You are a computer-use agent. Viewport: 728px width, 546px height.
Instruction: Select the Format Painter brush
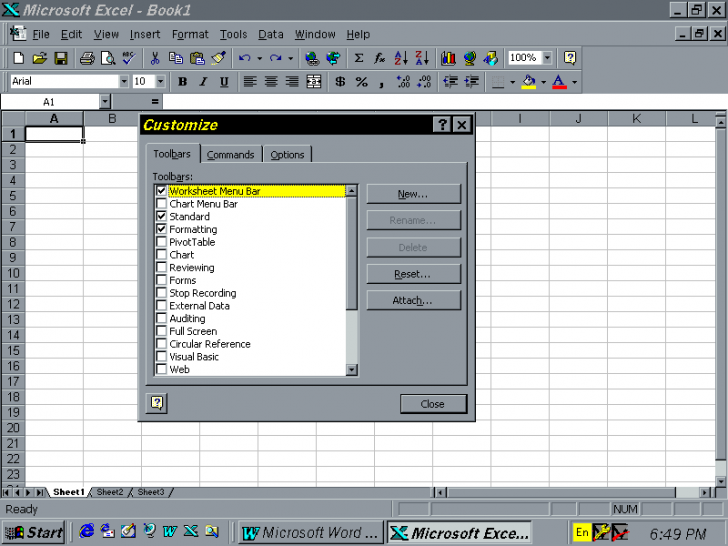[218, 58]
